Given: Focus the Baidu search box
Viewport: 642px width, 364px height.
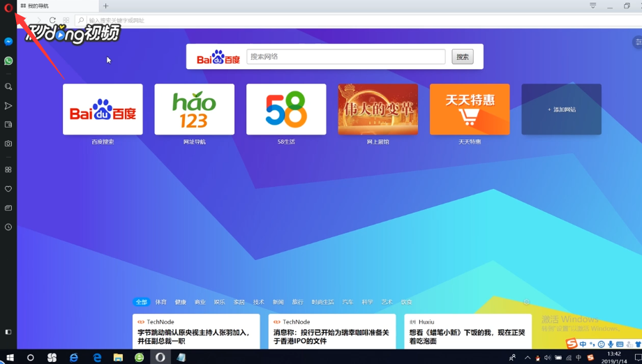Looking at the screenshot, I should (x=346, y=56).
